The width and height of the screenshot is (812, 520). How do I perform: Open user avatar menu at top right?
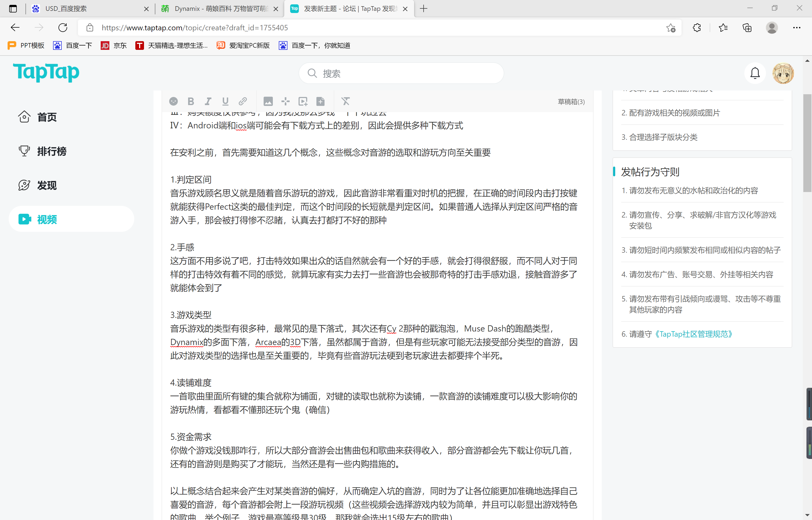coord(783,73)
